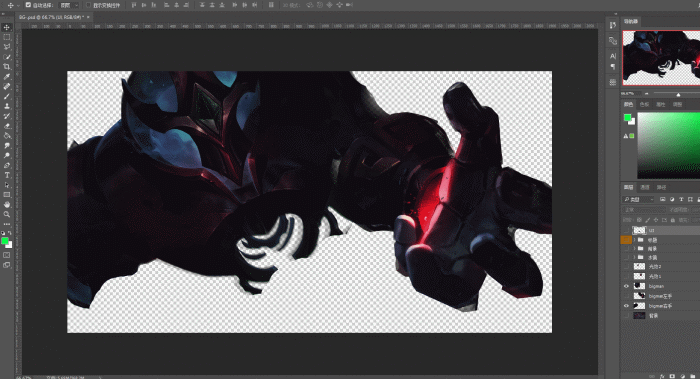Screen dimensions: 700x379
Task: Select the Paint Bucket/Gradient tool
Action: (7, 135)
